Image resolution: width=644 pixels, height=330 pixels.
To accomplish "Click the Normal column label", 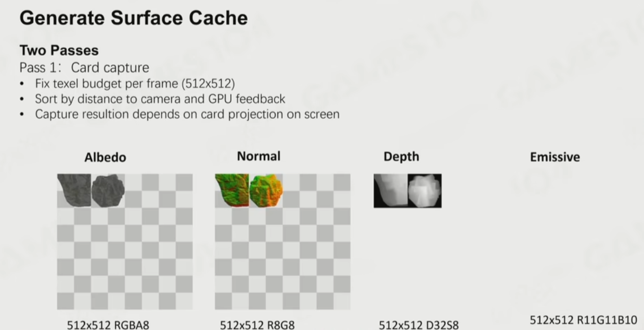I will [258, 157].
